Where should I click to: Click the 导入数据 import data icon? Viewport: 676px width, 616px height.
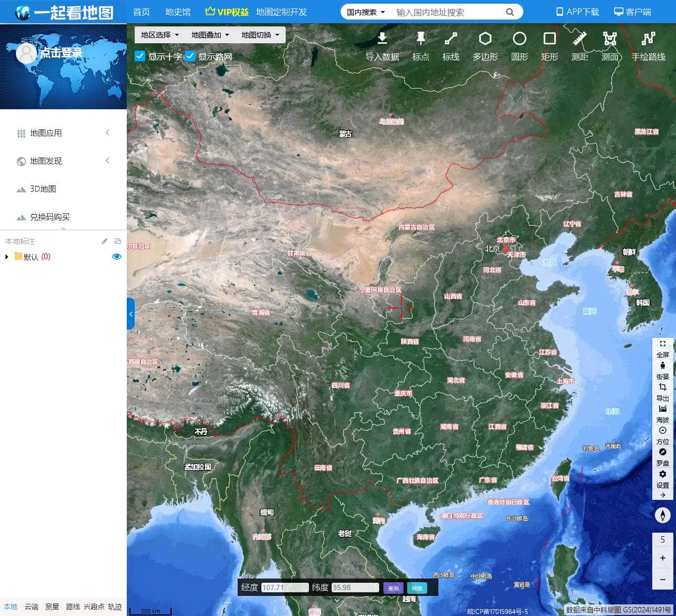point(382,40)
